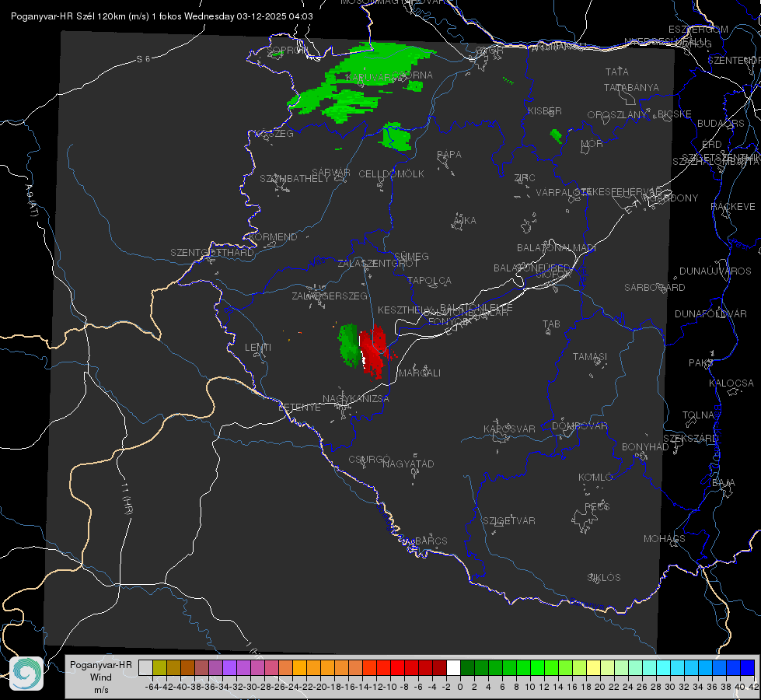This screenshot has width=761, height=700.
Task: Click the MÓR city label
Action: click(x=592, y=144)
